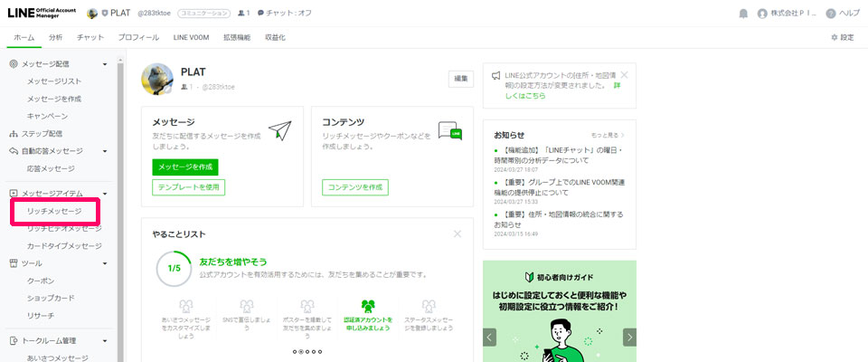Image resolution: width=868 pixels, height=362 pixels.
Task: Click the 初心者向けガイド banner
Action: [x=560, y=311]
